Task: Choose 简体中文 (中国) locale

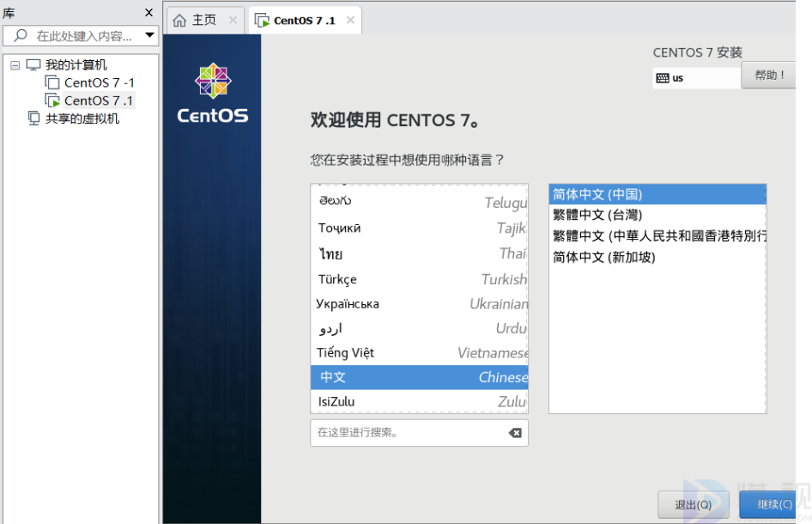Action: [657, 194]
